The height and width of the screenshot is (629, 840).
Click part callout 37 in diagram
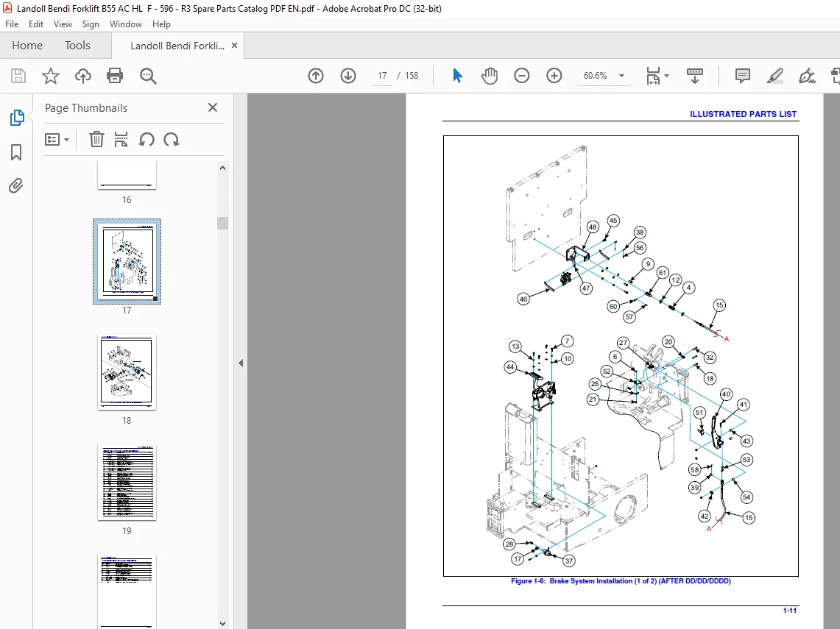click(569, 561)
